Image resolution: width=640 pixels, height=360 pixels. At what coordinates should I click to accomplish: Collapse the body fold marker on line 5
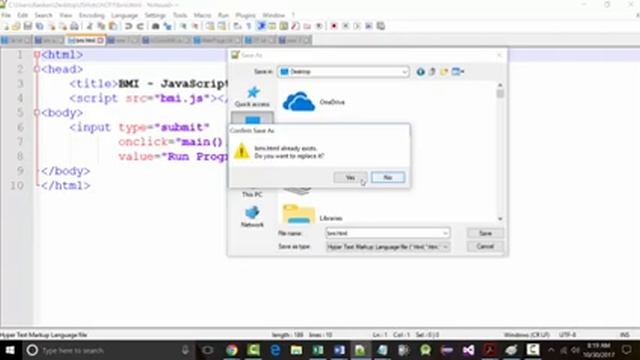[37, 113]
